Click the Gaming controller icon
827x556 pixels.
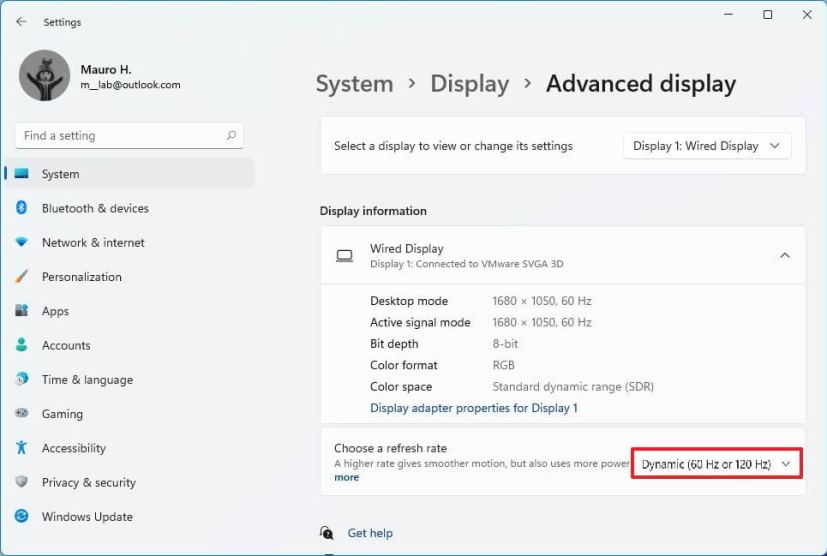click(x=21, y=414)
